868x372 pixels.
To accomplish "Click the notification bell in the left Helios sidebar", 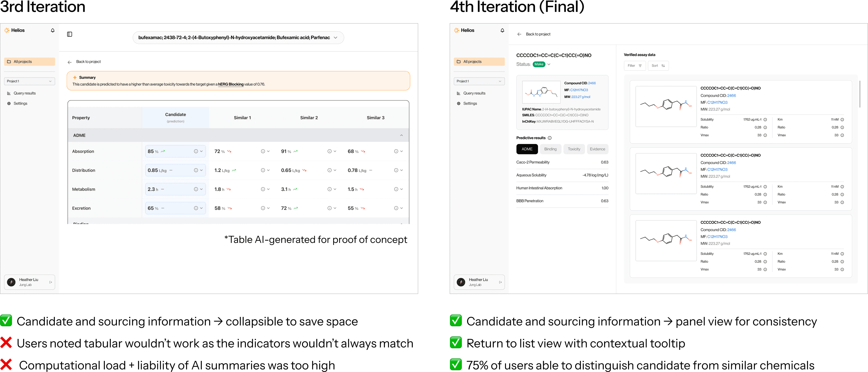I will pos(53,30).
